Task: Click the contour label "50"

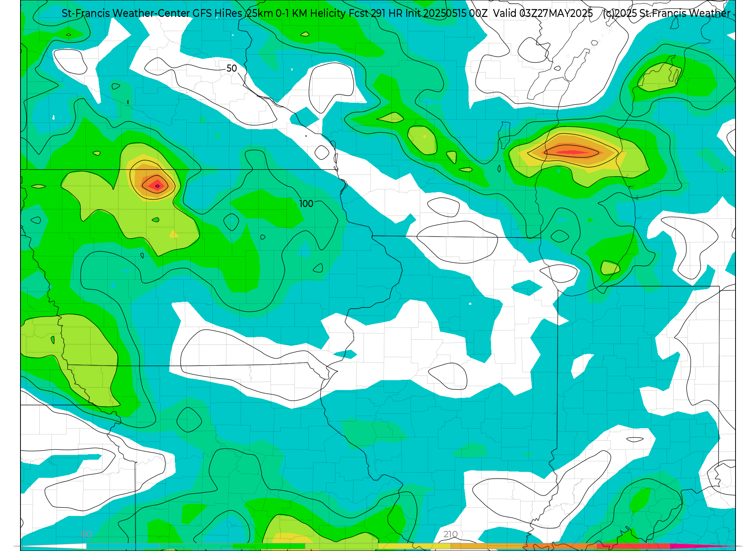Action: pos(232,68)
